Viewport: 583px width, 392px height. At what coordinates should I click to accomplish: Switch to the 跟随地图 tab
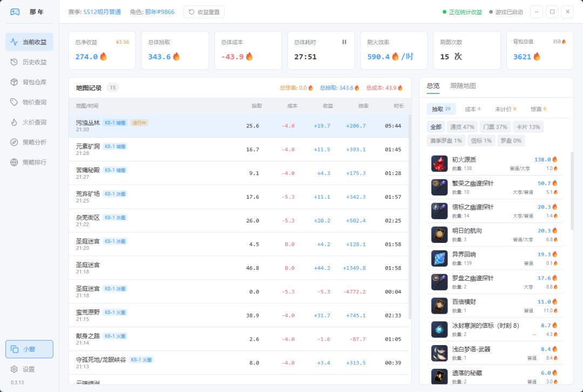[463, 86]
